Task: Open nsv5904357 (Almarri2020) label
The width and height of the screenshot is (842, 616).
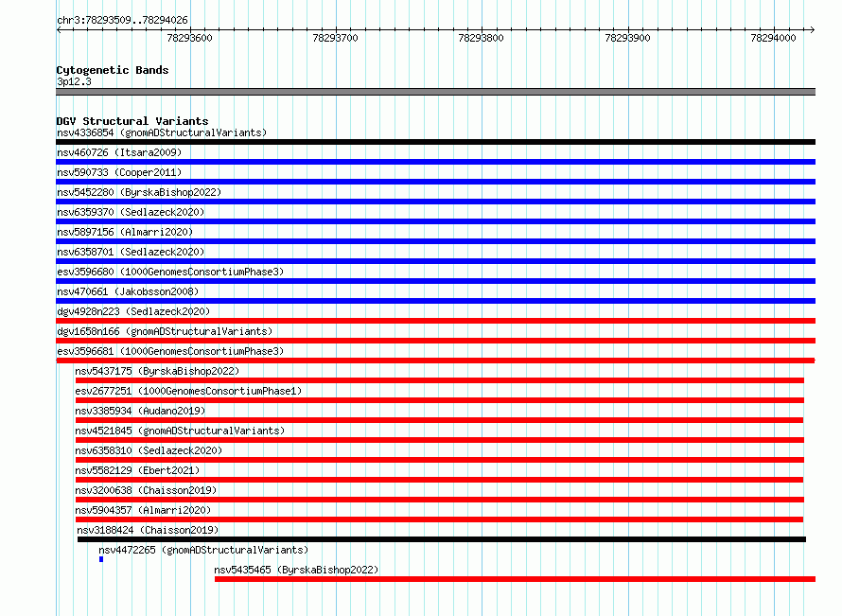Action: coord(143,510)
